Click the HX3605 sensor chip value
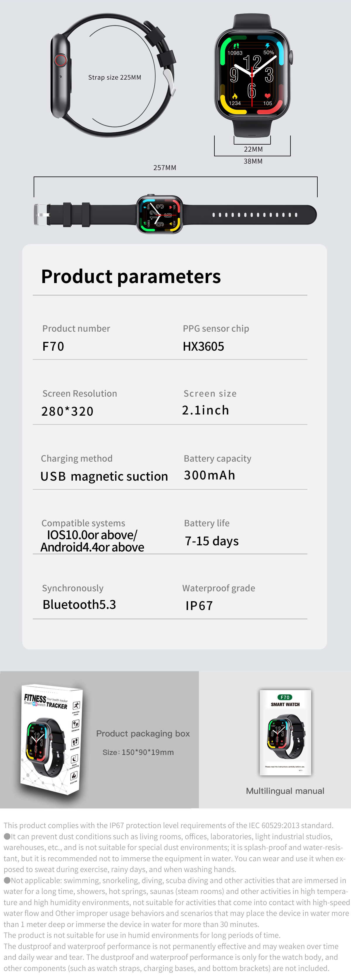 204,347
